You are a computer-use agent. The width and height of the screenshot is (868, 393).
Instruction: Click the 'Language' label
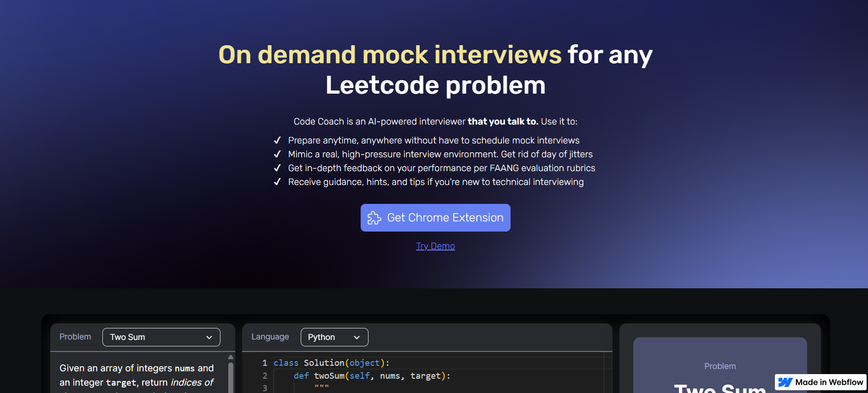point(270,337)
